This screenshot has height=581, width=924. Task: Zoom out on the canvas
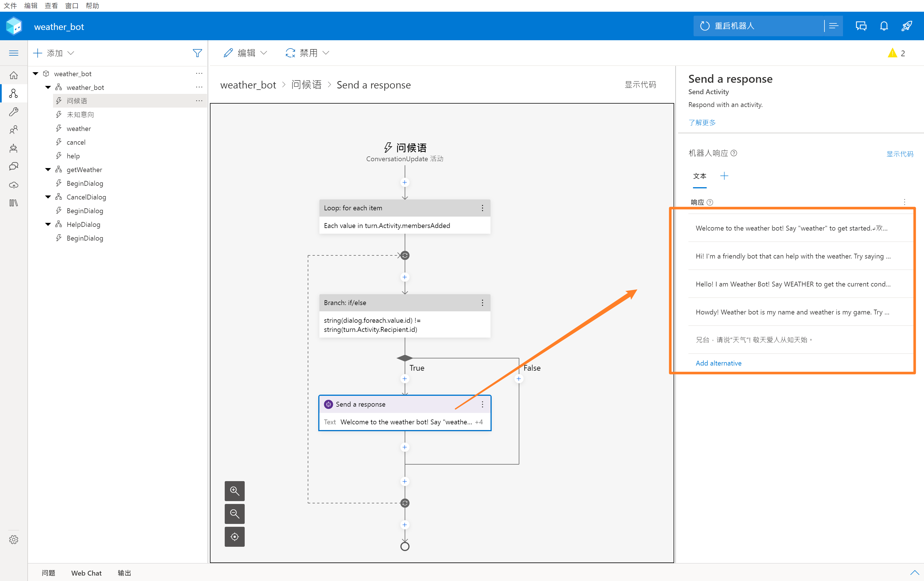click(234, 514)
